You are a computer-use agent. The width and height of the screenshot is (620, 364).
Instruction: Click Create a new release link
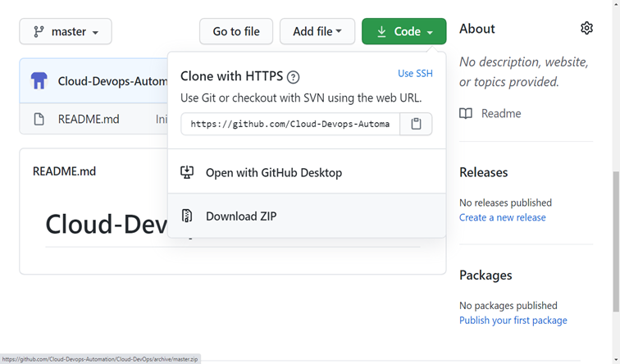point(502,217)
